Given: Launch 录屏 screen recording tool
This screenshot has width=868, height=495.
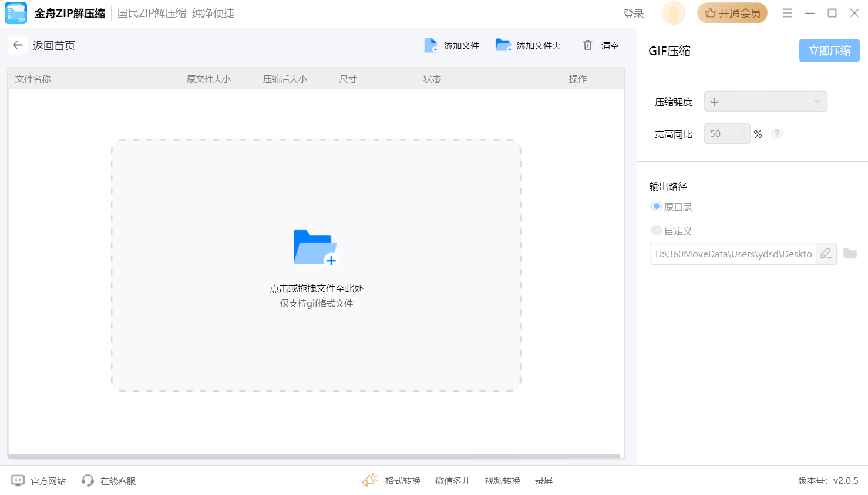Looking at the screenshot, I should (x=544, y=480).
